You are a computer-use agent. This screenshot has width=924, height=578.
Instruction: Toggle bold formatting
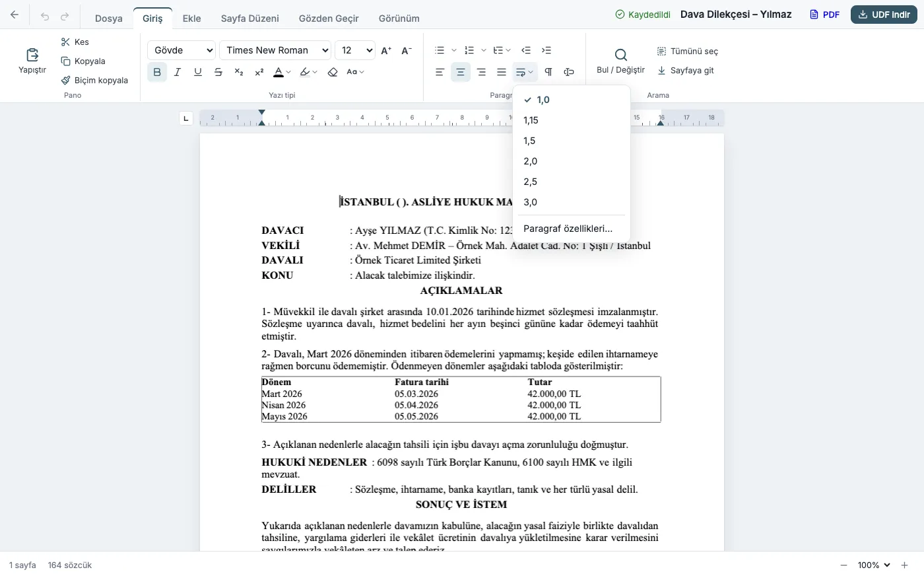coord(157,72)
